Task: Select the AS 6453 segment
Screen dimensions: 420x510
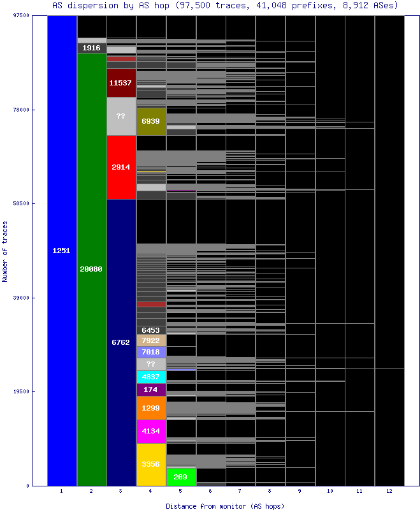Action: tap(151, 330)
